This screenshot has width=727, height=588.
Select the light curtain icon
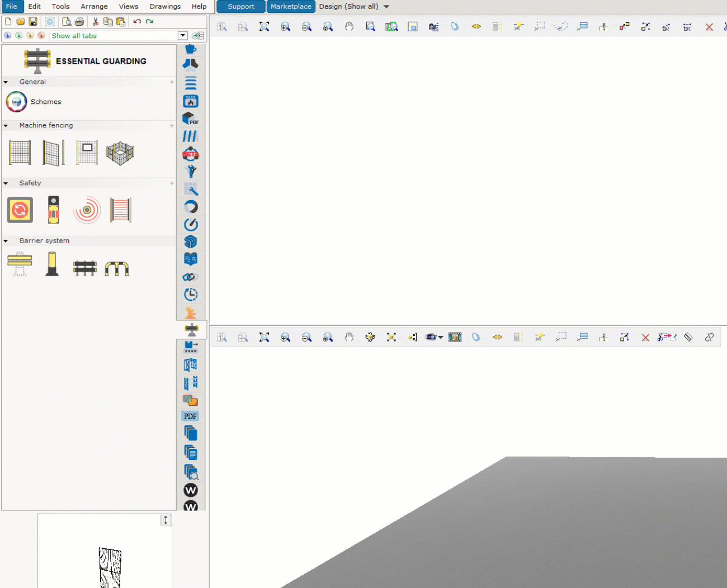click(120, 210)
